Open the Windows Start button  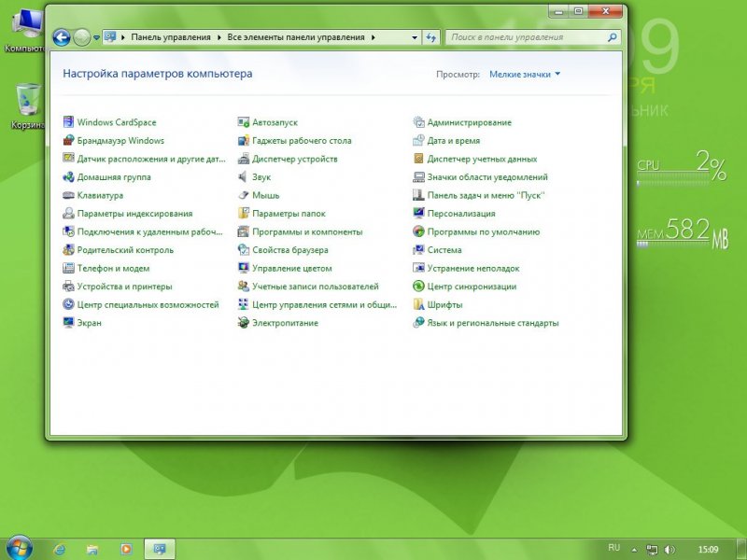pos(19,548)
